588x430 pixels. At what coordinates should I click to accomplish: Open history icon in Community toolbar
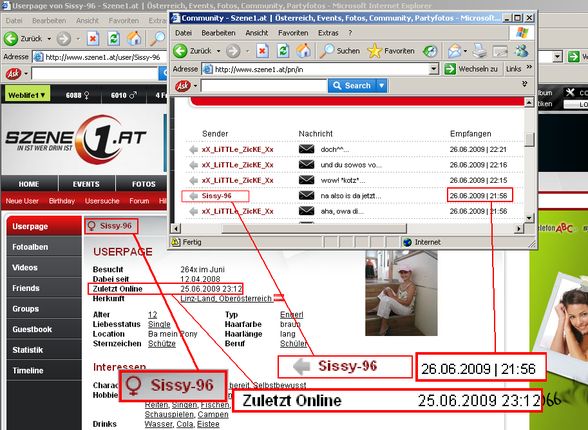coord(430,51)
